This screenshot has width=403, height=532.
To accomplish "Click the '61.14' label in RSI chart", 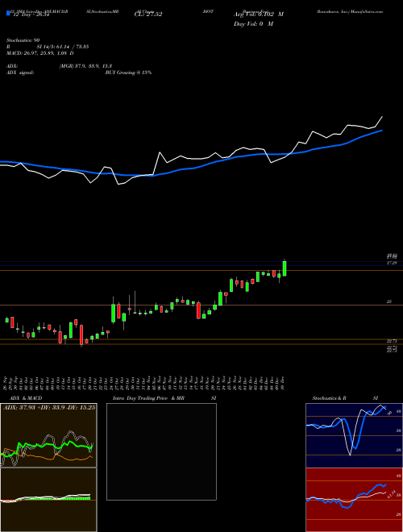I will [x=392, y=495].
